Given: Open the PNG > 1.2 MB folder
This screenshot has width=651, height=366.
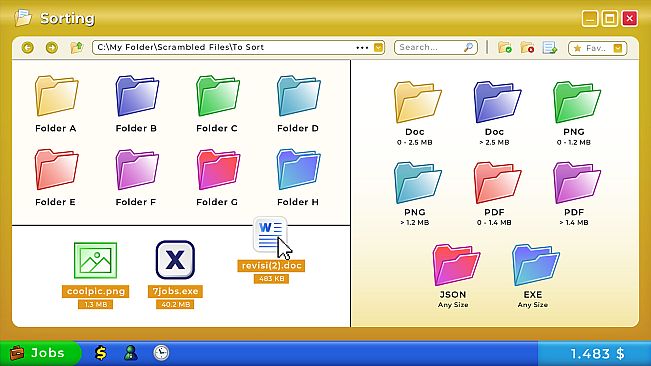Looking at the screenshot, I should (x=417, y=183).
